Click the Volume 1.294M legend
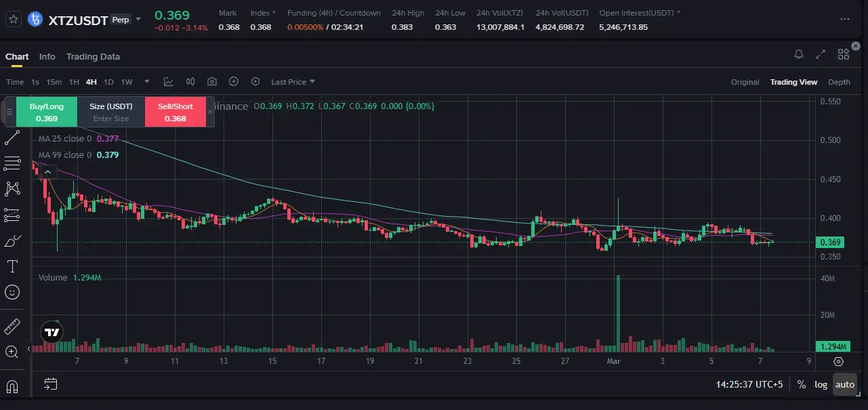Image resolution: width=868 pixels, height=410 pixels. 70,278
